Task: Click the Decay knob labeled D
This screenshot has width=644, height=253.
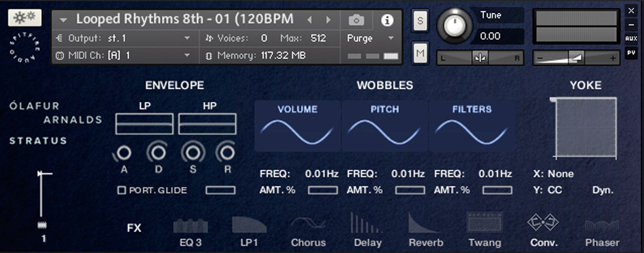Action: coord(157,153)
